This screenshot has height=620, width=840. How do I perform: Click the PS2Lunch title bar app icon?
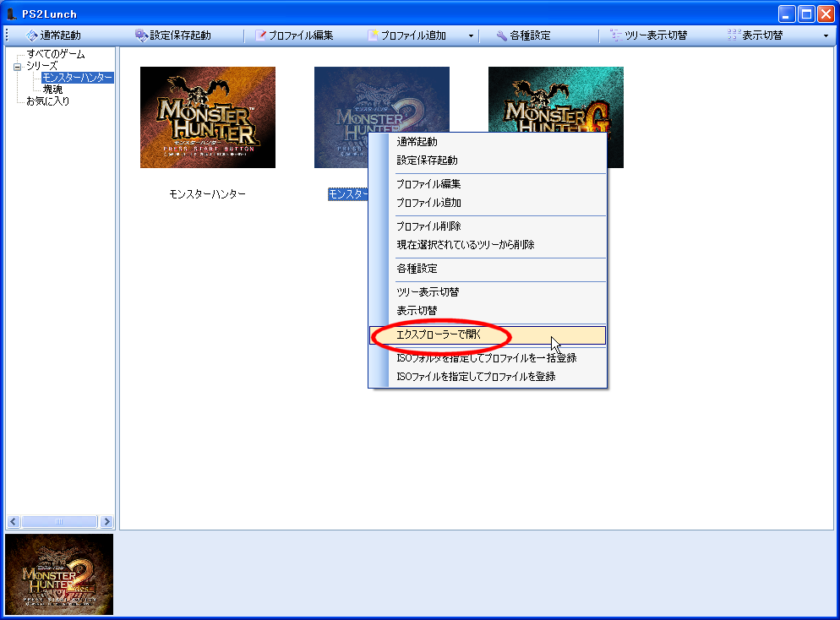coord(11,14)
